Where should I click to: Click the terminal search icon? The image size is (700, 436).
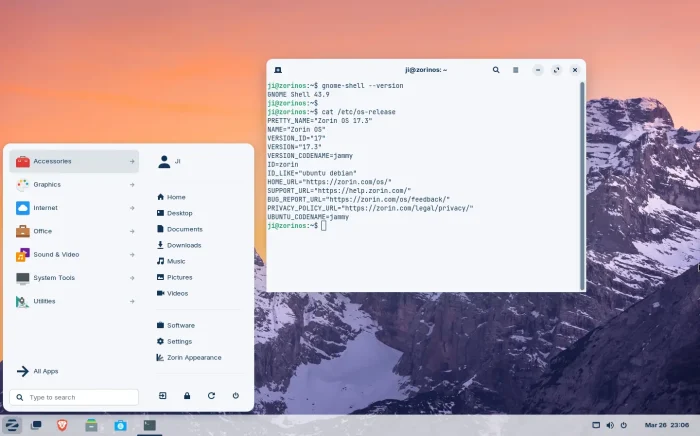pyautogui.click(x=496, y=70)
